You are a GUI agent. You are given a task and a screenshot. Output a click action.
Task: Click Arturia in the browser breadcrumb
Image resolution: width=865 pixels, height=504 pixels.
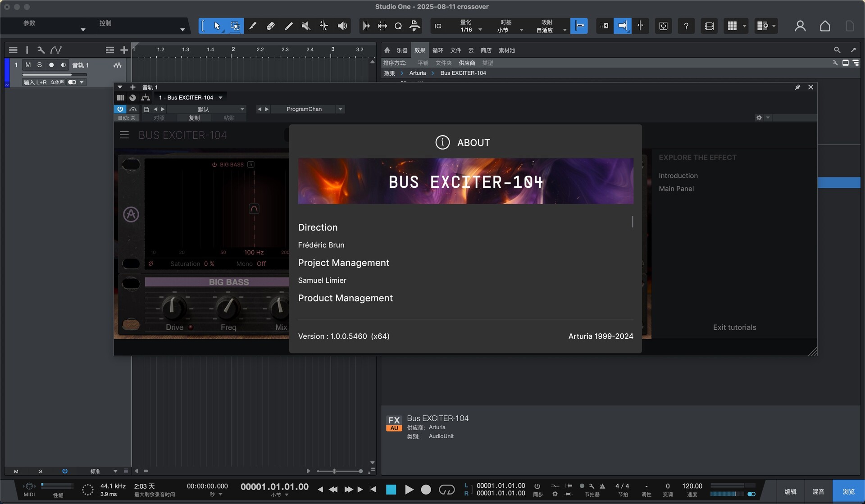point(418,73)
